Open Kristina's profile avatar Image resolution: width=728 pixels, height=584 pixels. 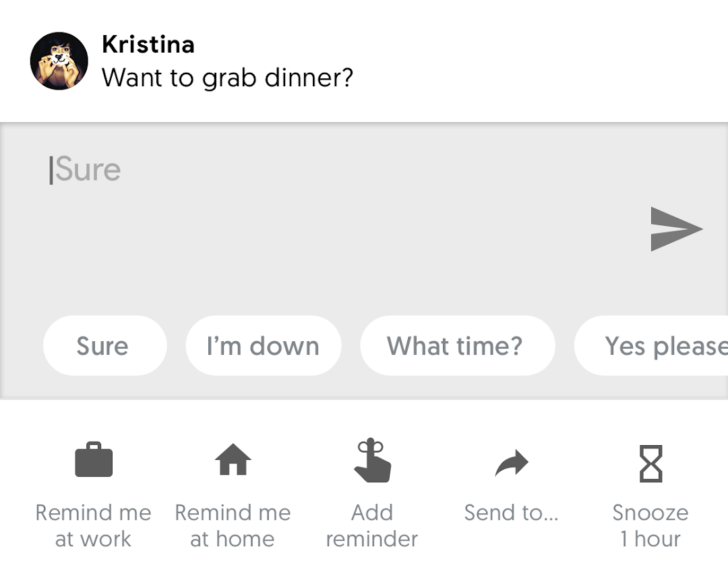59,60
